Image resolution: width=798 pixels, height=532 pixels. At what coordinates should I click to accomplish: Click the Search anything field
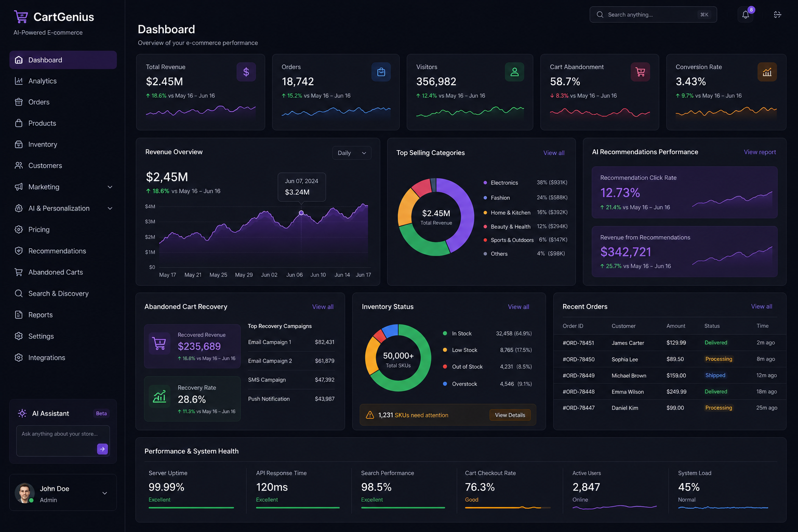coord(653,15)
